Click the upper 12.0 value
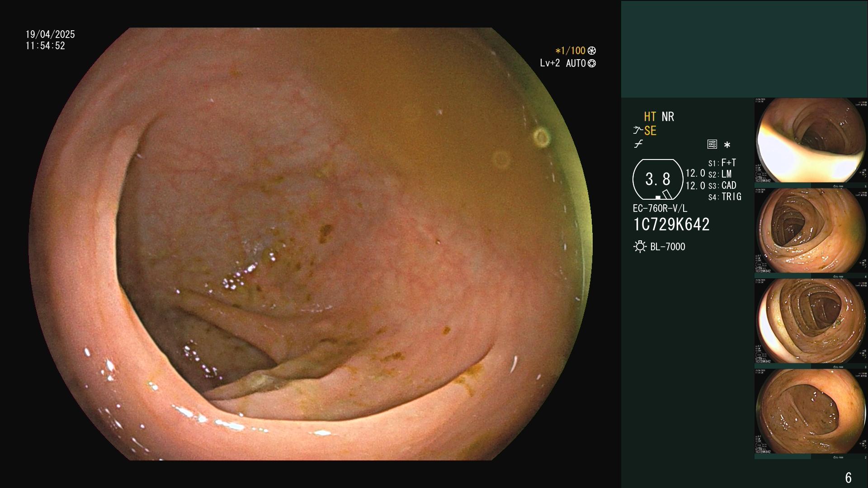 point(695,173)
